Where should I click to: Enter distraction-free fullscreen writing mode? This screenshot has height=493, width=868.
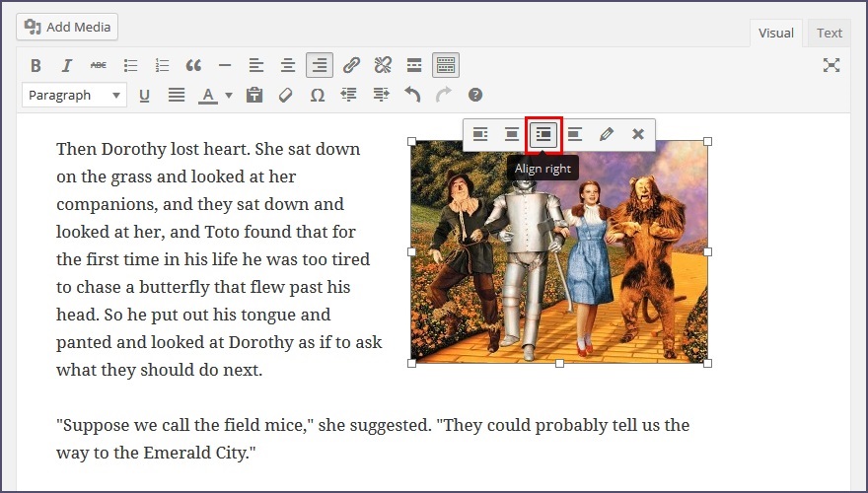click(832, 65)
